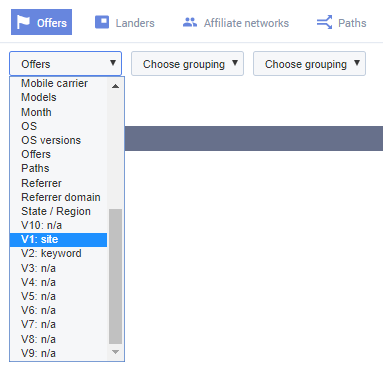
Task: Click the dropdown list scrollbar thumb
Action: click(x=115, y=276)
